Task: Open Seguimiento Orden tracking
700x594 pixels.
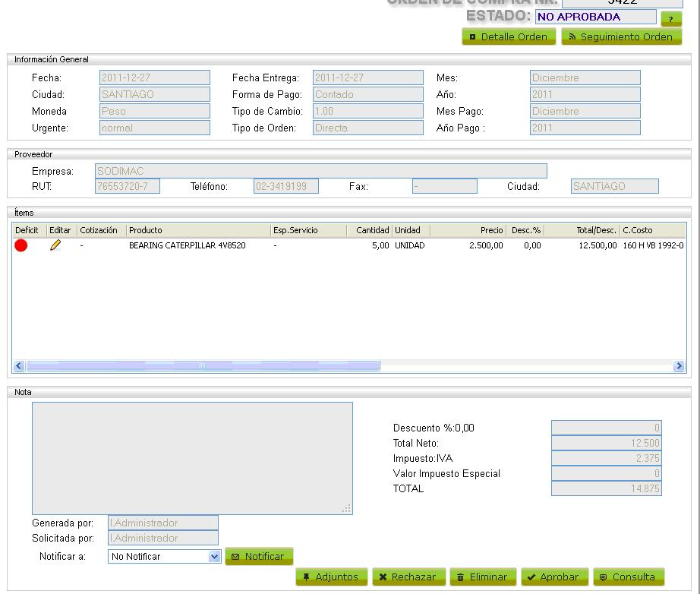Action: coord(622,36)
